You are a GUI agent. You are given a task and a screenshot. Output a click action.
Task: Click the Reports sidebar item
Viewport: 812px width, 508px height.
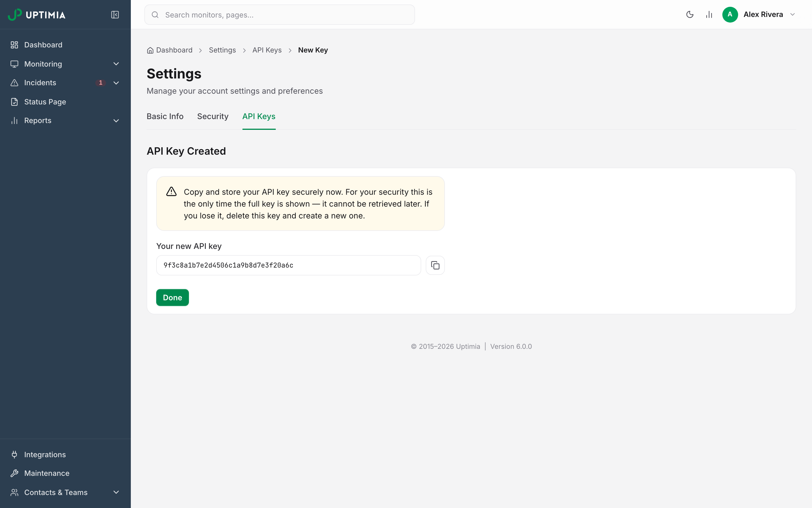coord(65,121)
